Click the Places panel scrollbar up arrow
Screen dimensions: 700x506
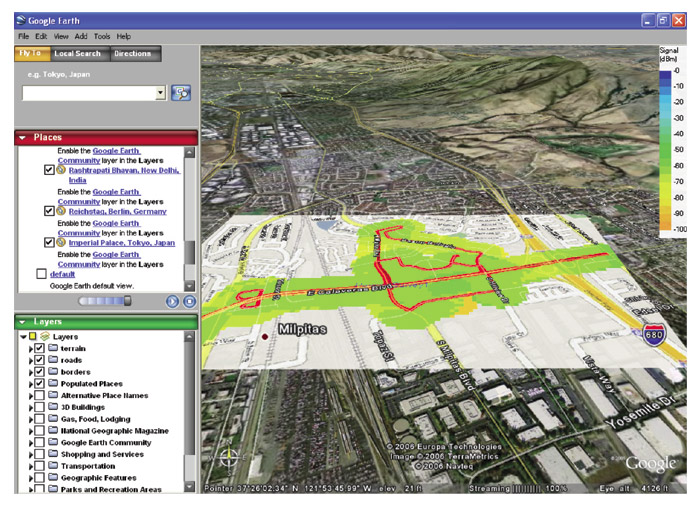coord(190,152)
